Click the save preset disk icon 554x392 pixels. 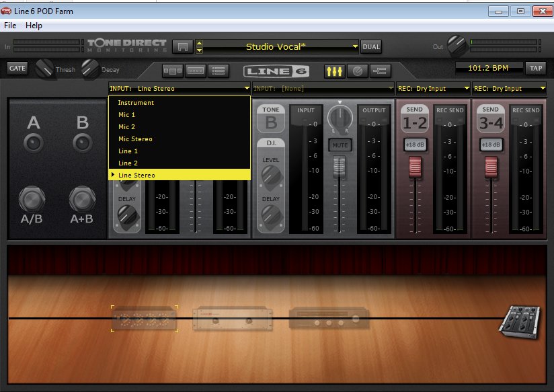182,46
